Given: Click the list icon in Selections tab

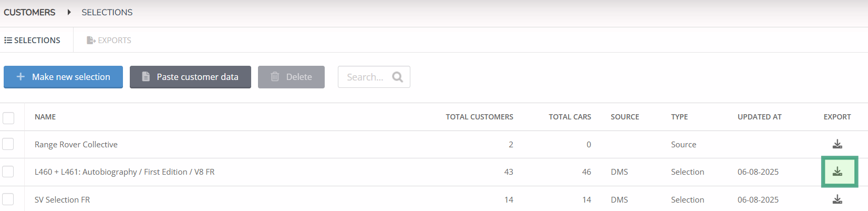Looking at the screenshot, I should [8, 41].
